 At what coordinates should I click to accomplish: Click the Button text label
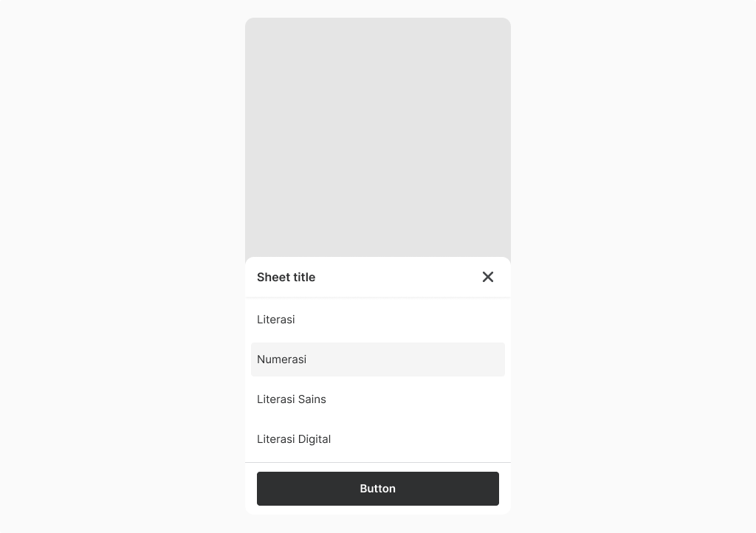pyautogui.click(x=377, y=489)
